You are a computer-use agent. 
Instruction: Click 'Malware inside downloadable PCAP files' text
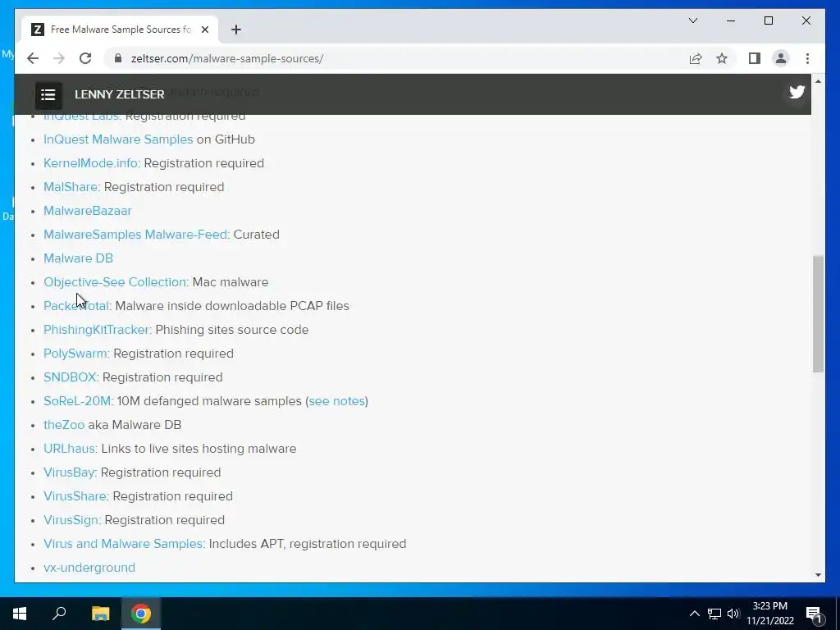click(x=232, y=306)
